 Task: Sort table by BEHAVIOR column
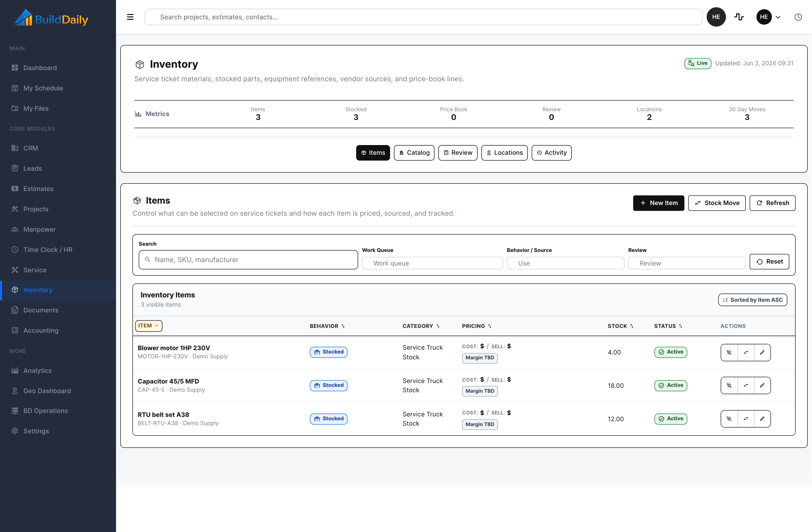click(327, 326)
